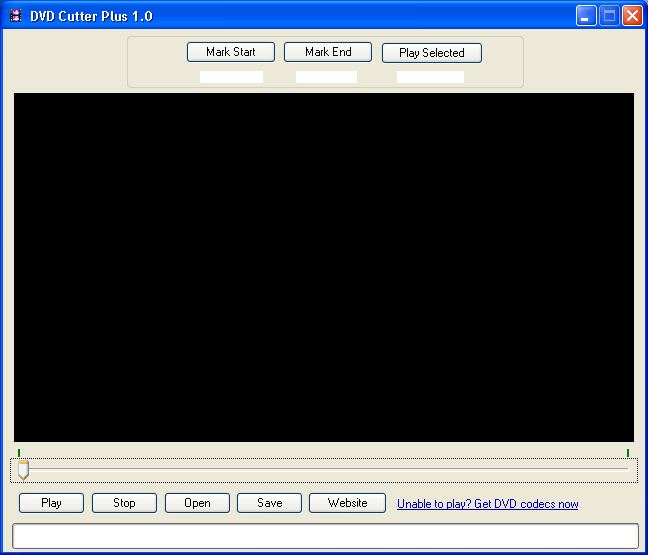
Task: Click the seek slider thumb
Action: [24, 470]
